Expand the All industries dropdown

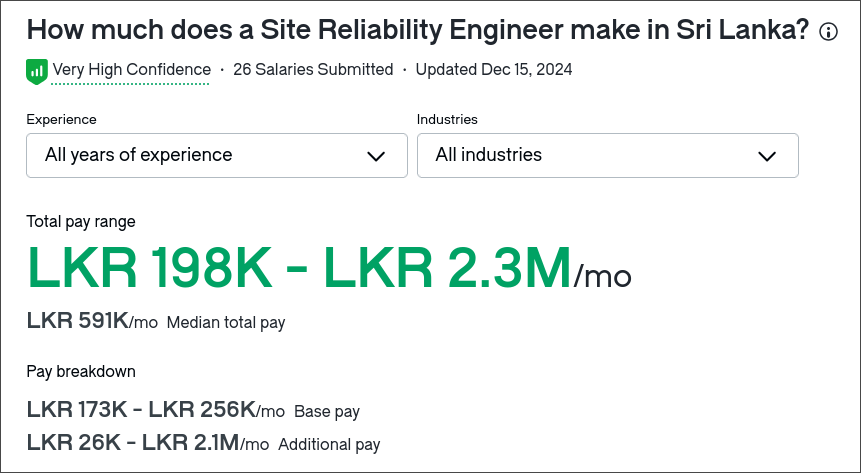pos(608,155)
